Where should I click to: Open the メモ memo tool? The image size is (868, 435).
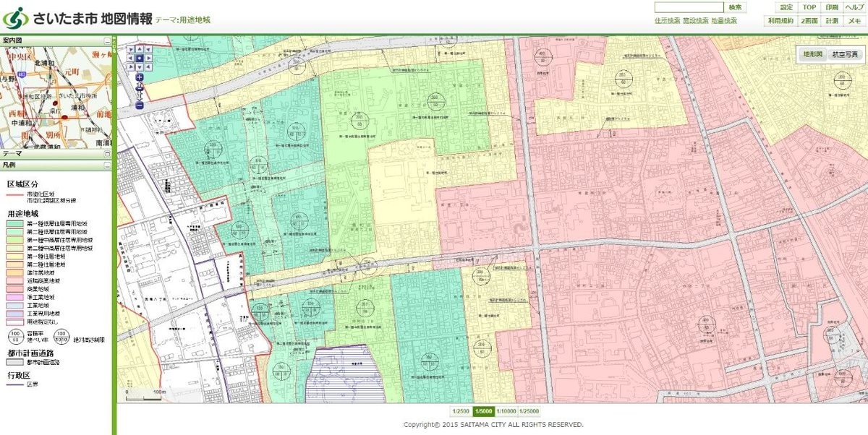(854, 21)
